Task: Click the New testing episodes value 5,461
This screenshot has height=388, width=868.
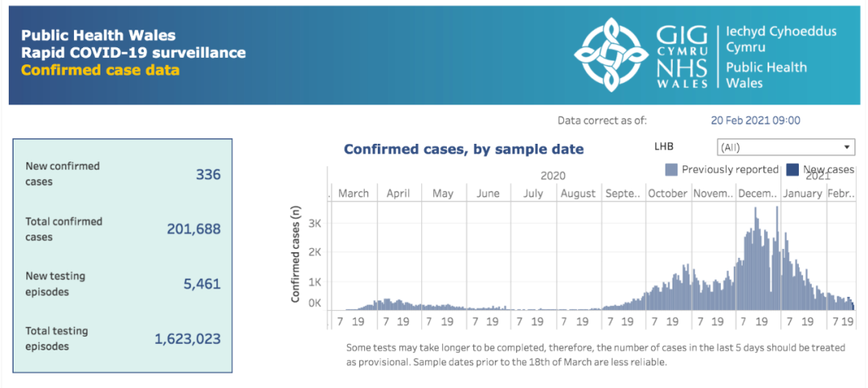Action: click(x=202, y=284)
